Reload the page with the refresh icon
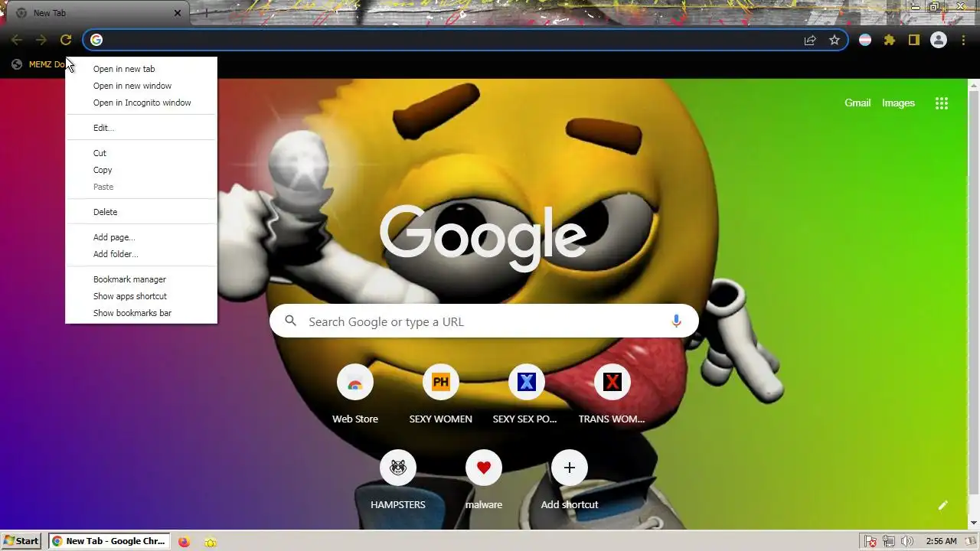 66,40
